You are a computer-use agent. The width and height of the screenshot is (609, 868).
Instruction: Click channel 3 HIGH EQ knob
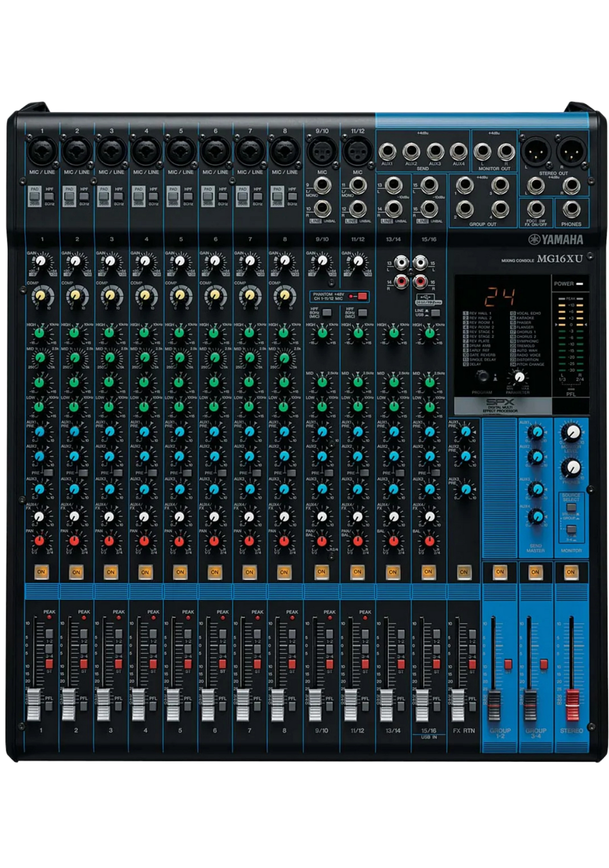tap(110, 333)
